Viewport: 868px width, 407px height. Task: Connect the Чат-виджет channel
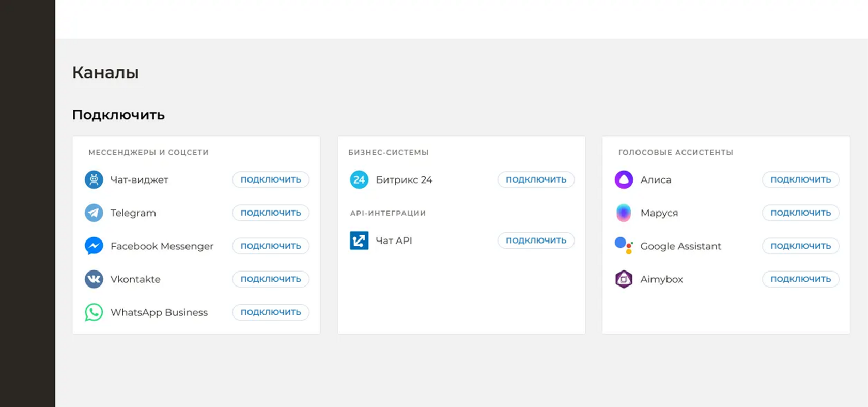(271, 179)
